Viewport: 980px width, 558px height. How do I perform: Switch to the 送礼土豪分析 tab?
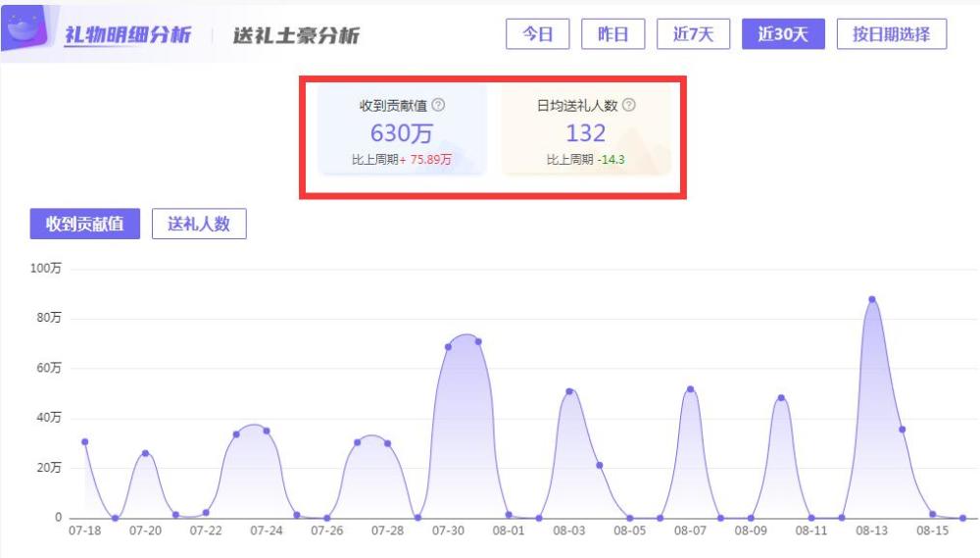click(x=296, y=35)
